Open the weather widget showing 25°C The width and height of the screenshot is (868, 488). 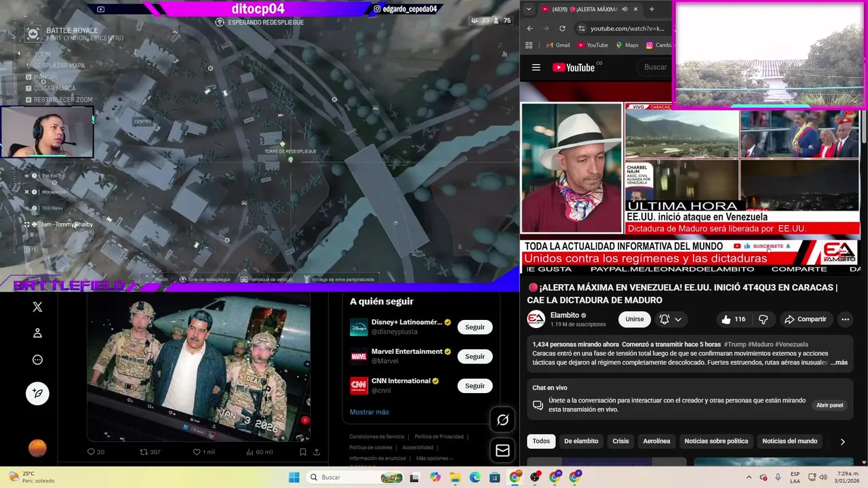pyautogui.click(x=31, y=477)
